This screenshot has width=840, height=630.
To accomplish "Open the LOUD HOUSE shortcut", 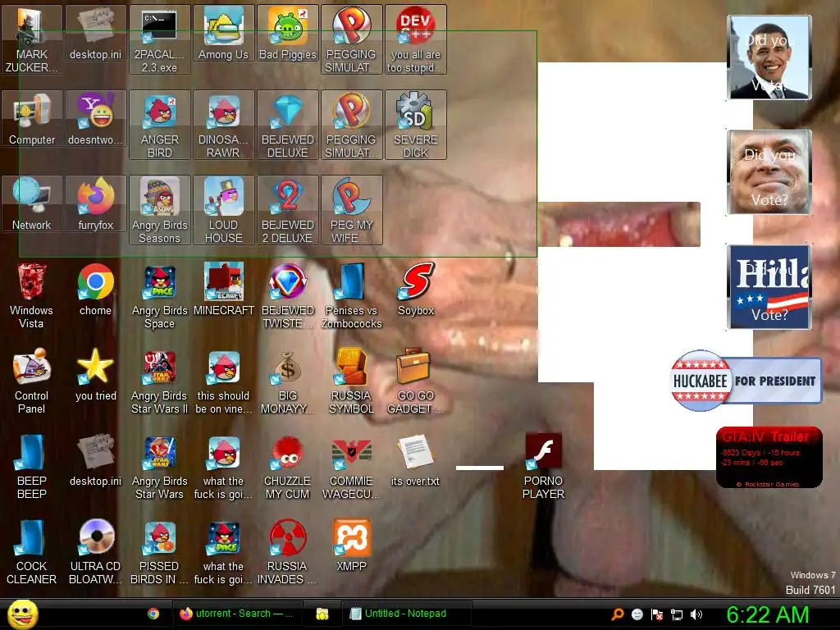I will pyautogui.click(x=223, y=210).
